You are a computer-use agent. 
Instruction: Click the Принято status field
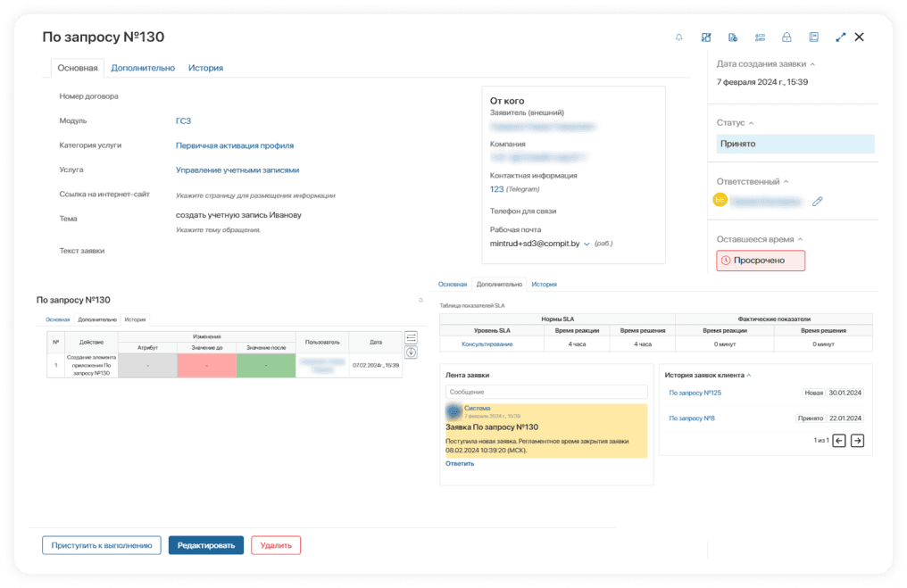click(x=795, y=144)
